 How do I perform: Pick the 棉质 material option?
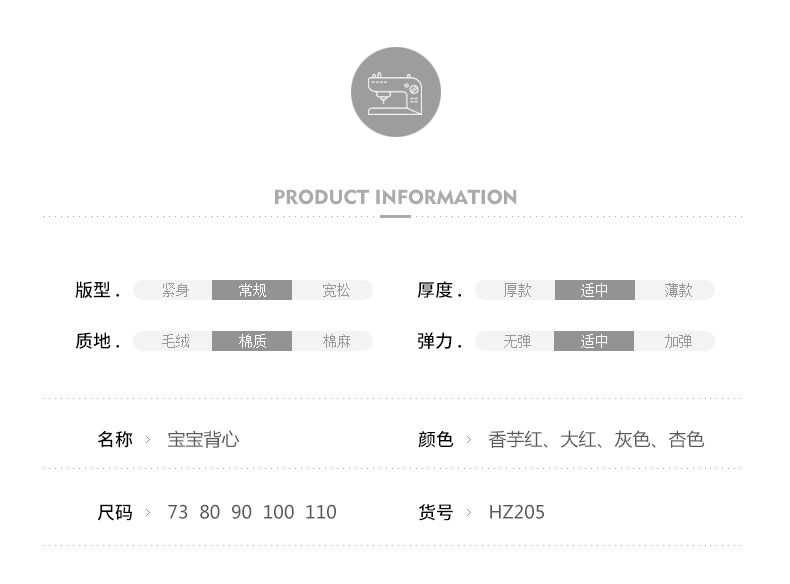pyautogui.click(x=252, y=341)
